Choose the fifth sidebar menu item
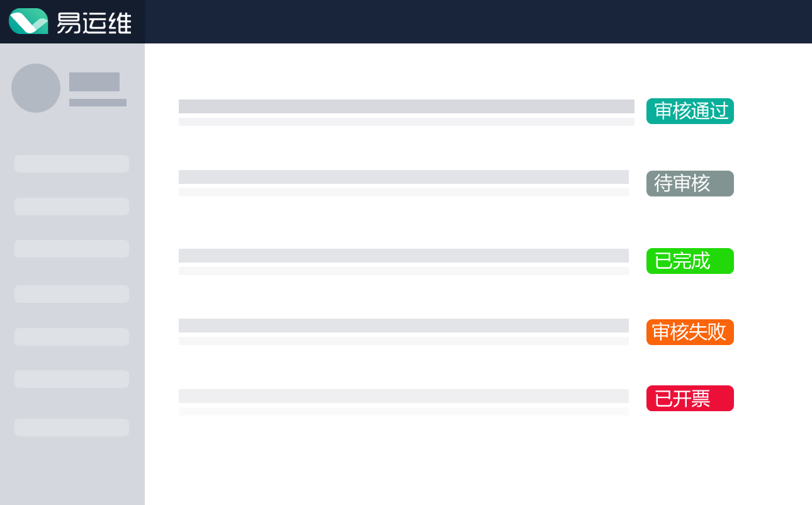 point(72,337)
